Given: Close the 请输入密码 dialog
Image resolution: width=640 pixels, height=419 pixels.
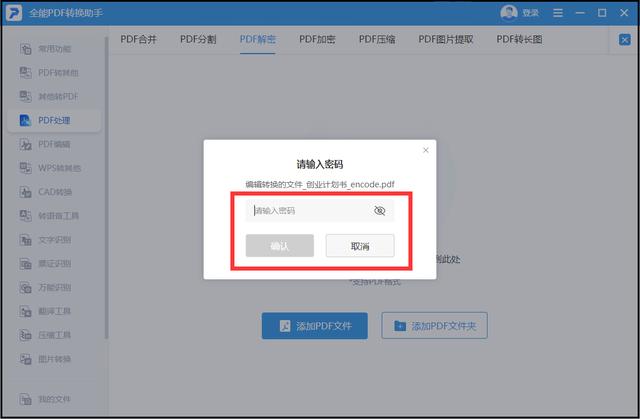Looking at the screenshot, I should (426, 150).
